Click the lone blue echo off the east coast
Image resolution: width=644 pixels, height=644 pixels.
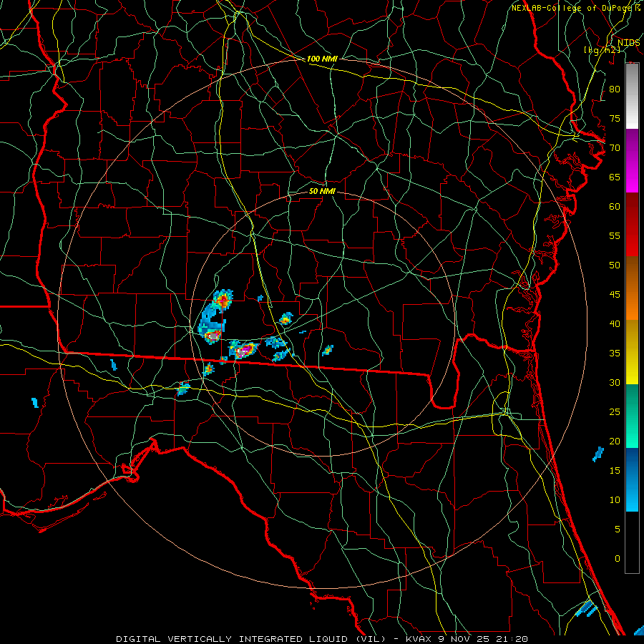coord(598,454)
